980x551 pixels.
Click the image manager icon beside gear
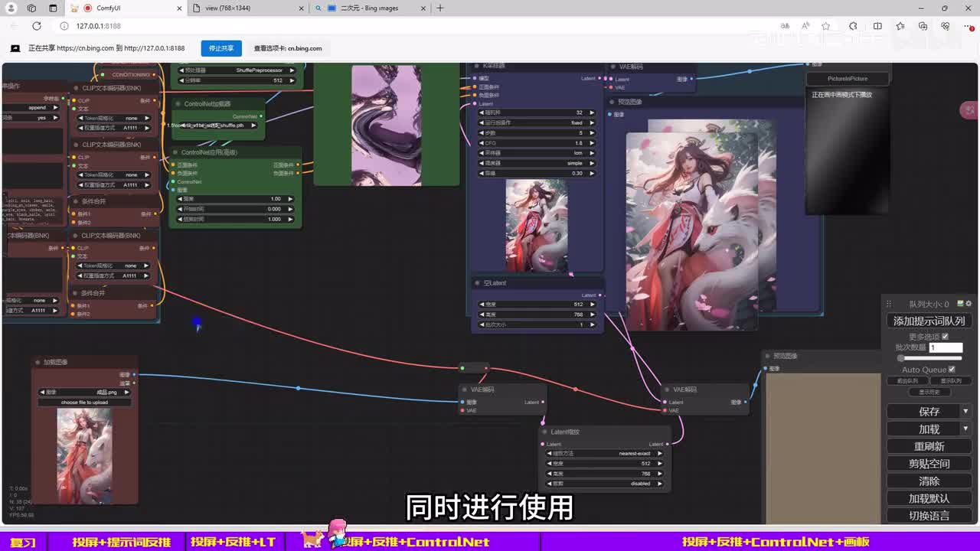pos(961,304)
